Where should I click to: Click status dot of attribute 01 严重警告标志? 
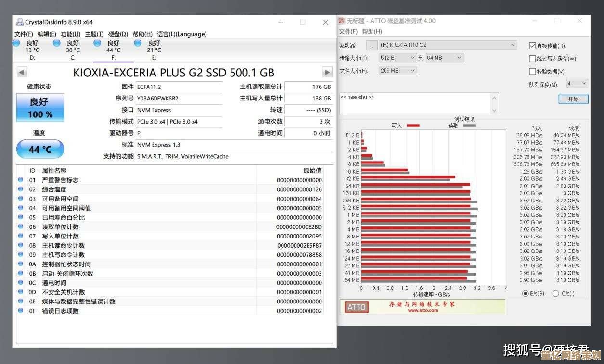click(21, 180)
